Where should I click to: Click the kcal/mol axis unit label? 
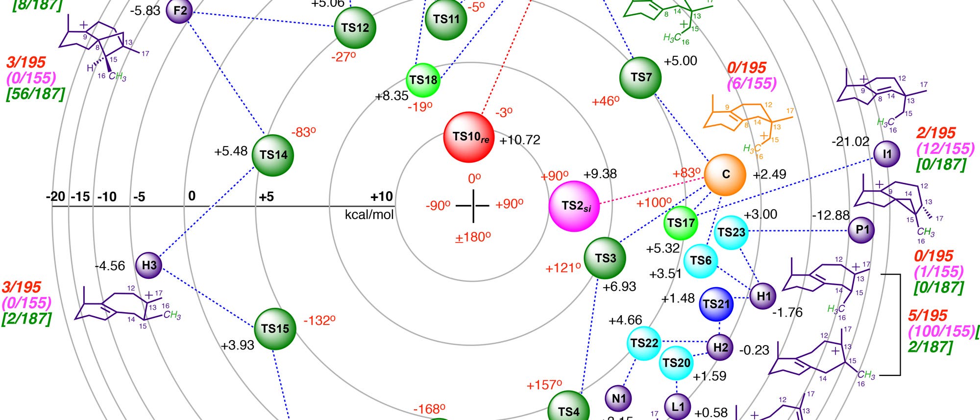coord(369,215)
